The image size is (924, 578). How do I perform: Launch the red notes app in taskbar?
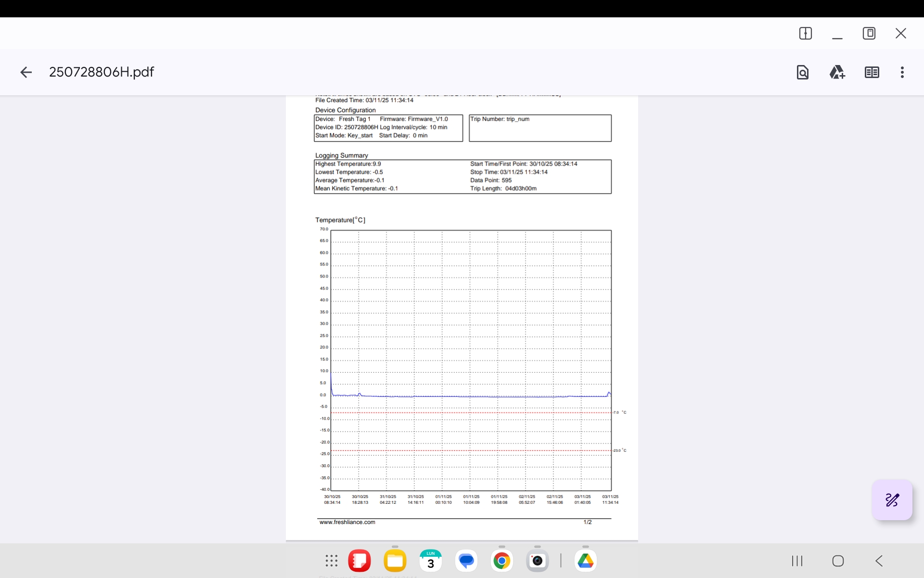359,561
